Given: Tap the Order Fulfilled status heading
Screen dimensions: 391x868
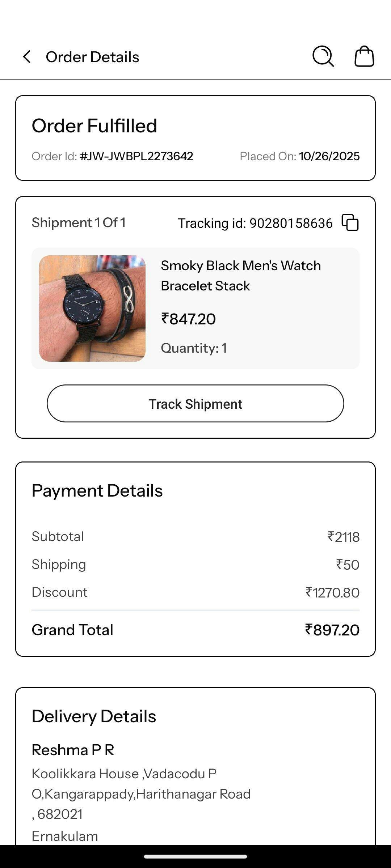Looking at the screenshot, I should (x=94, y=126).
